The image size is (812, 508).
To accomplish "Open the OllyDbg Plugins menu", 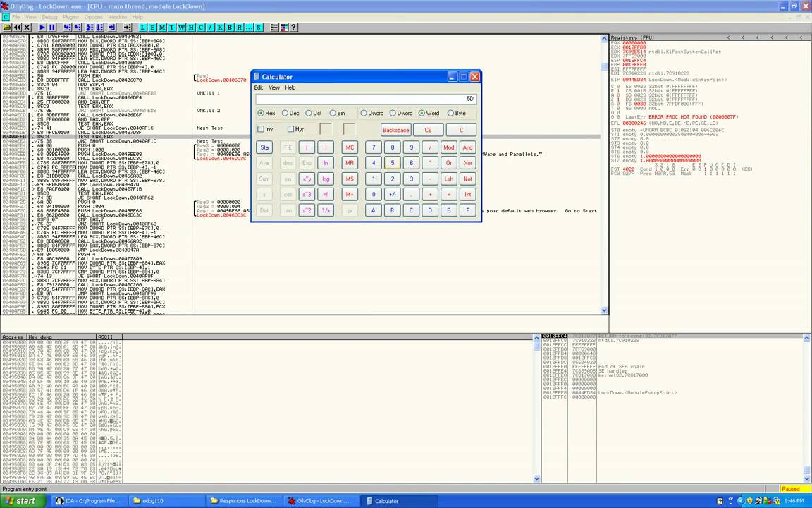I will 71,17.
